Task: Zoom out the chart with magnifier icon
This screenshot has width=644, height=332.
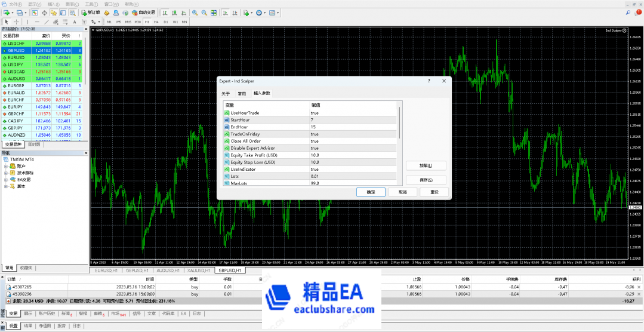Action: (x=204, y=13)
